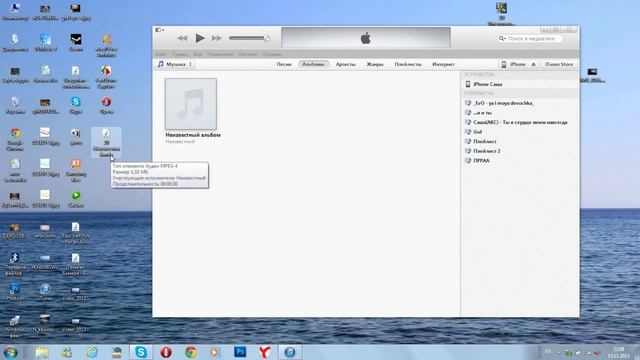Select the Photoshop desktop shortcut
This screenshot has height=360, width=640.
point(15,292)
